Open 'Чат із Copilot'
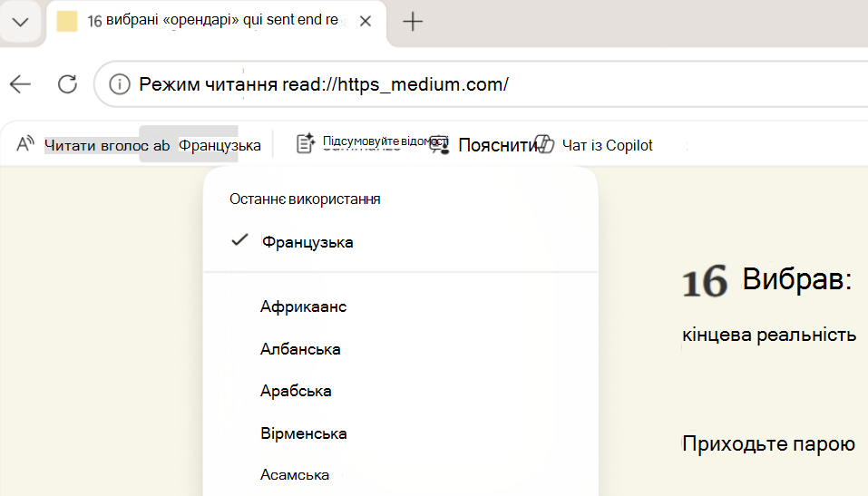The width and height of the screenshot is (868, 496). point(608,146)
